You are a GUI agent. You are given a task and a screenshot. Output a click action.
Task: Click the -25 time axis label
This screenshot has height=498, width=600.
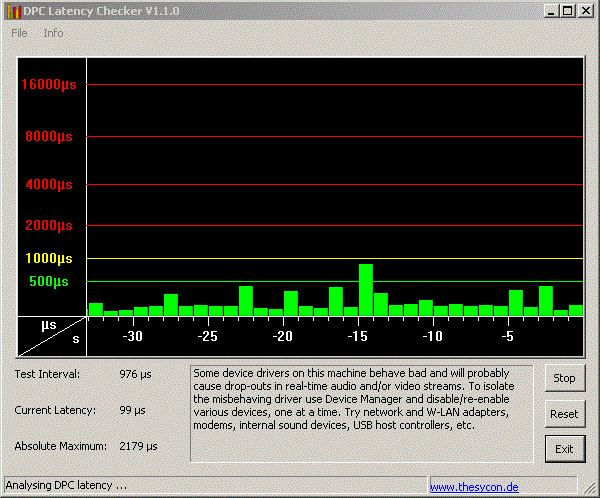(x=207, y=336)
